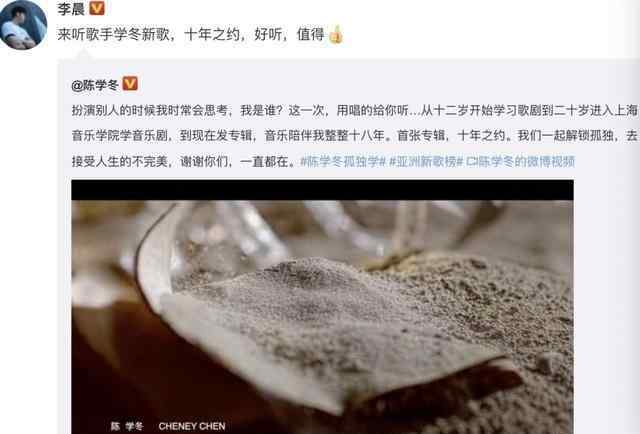The width and height of the screenshot is (640, 434).
Task: Click the post text 来听歌手学冬新歌
Action: [113, 34]
